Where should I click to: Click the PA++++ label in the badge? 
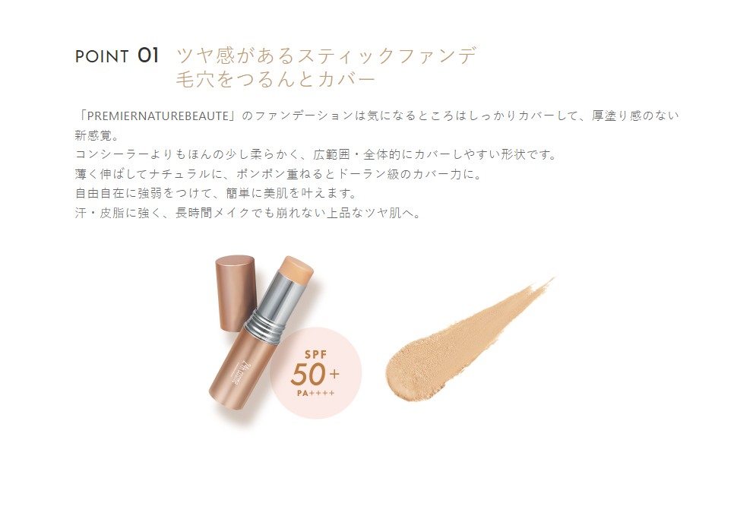tap(316, 393)
